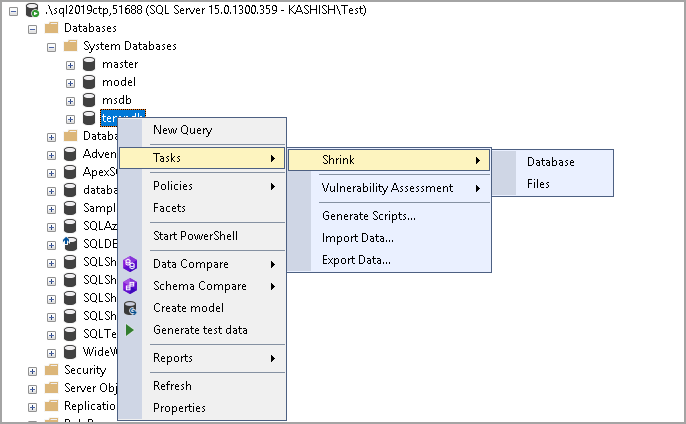Viewport: 686px width, 424px height.
Task: Select Database under Shrink submenu
Action: click(x=551, y=162)
